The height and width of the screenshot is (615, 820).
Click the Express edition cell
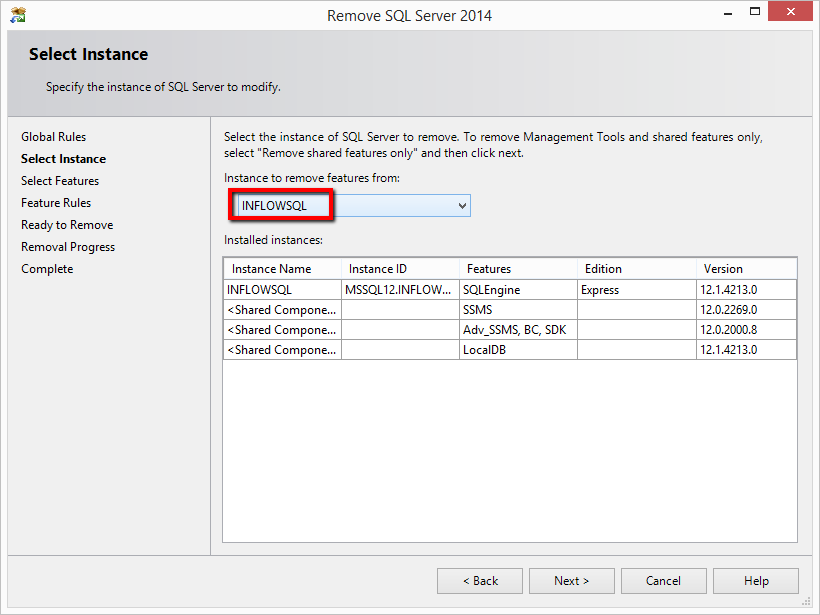(636, 290)
